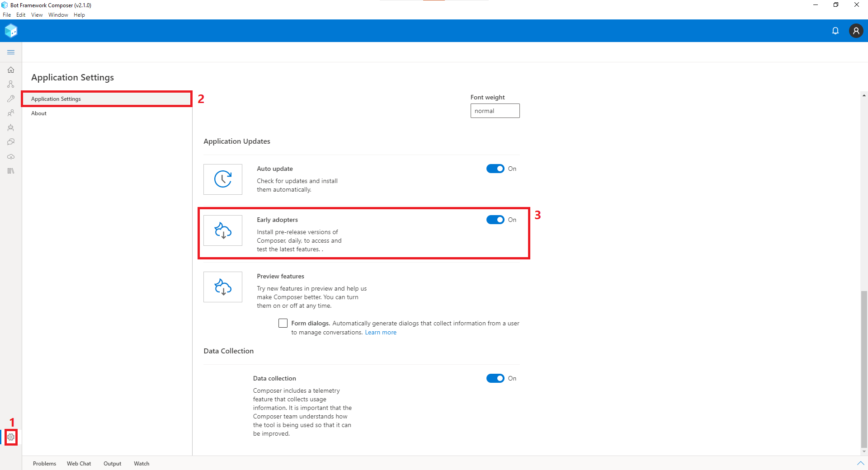Click the Font weight input field

click(x=495, y=111)
